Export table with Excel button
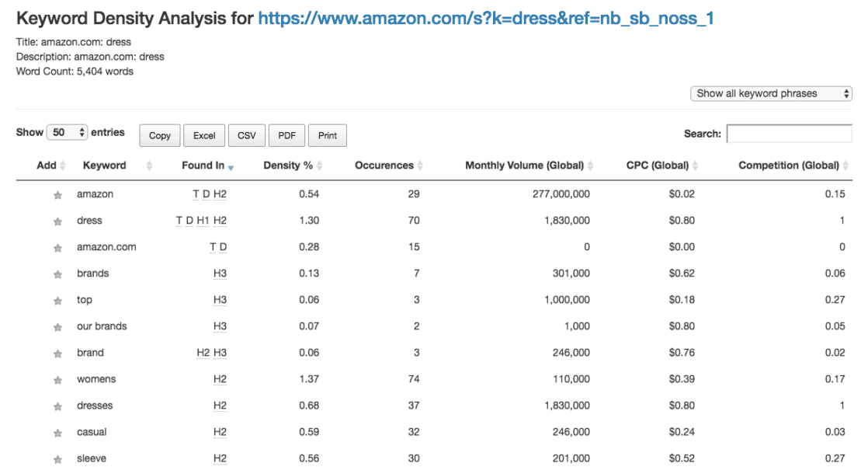The height and width of the screenshot is (467, 868). [x=203, y=135]
